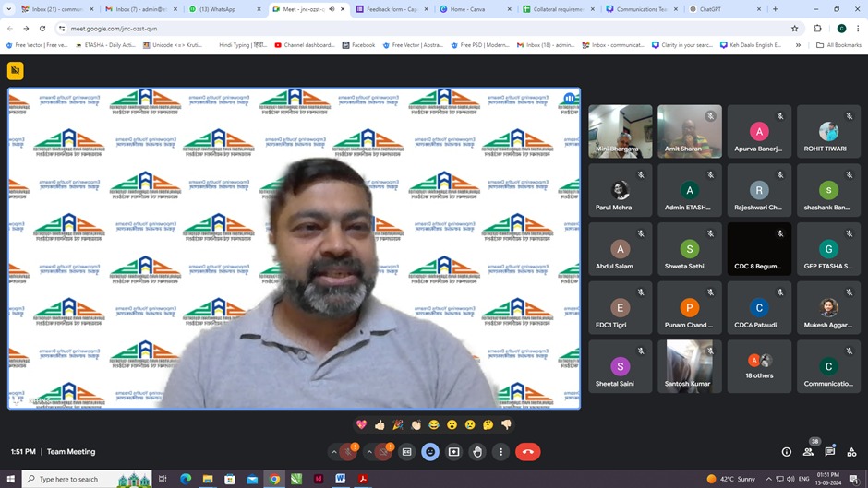The image size is (868, 488).
Task: Click the Meet URL address bar
Action: 427,29
